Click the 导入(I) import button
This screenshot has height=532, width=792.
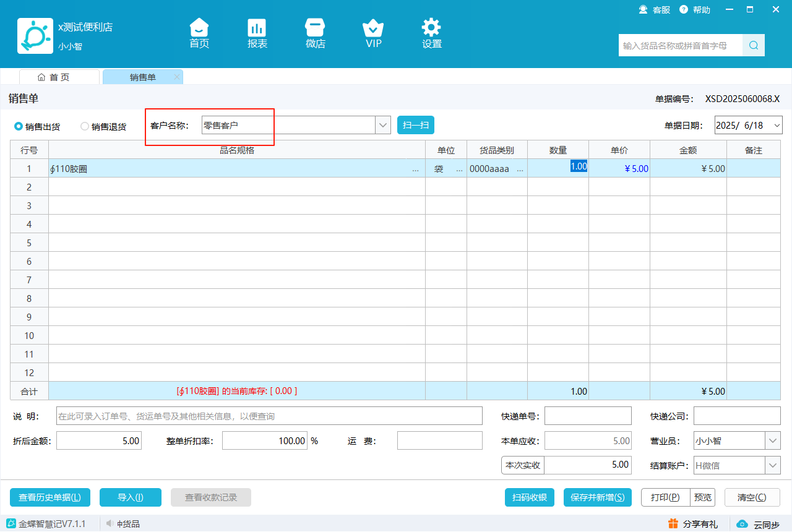131,497
